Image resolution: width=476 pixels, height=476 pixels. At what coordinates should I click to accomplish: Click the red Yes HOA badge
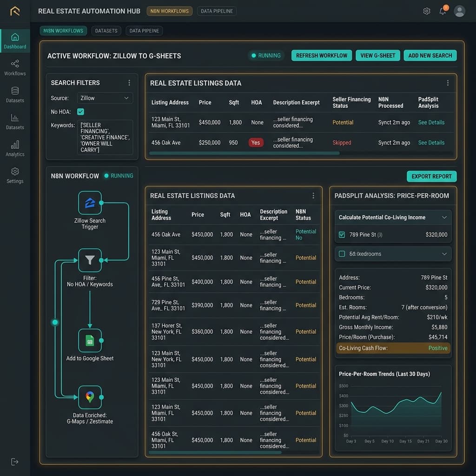coord(256,143)
